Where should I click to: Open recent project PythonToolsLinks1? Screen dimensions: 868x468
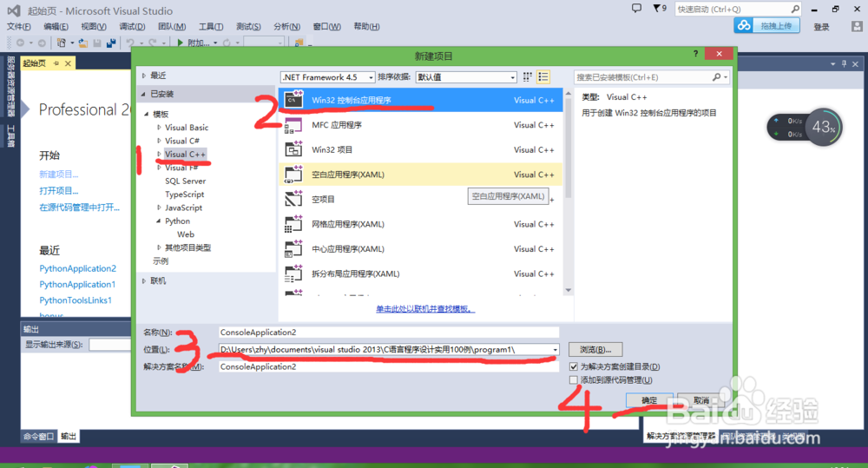[x=76, y=300]
